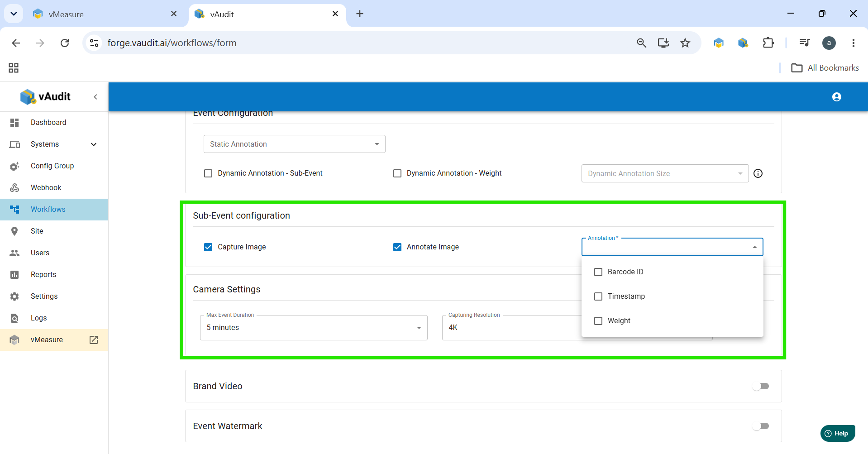Check the Barcode ID option
The image size is (868, 454).
[x=598, y=272]
